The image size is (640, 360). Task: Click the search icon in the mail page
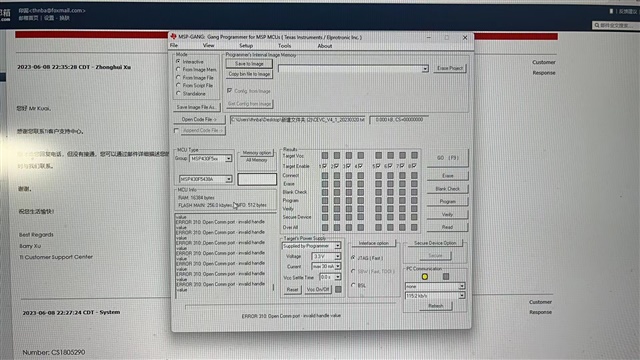[597, 25]
